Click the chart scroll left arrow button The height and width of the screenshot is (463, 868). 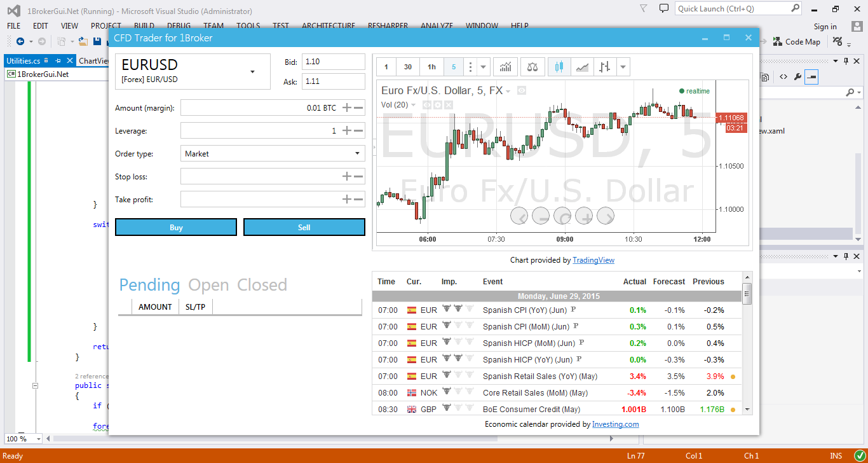519,216
